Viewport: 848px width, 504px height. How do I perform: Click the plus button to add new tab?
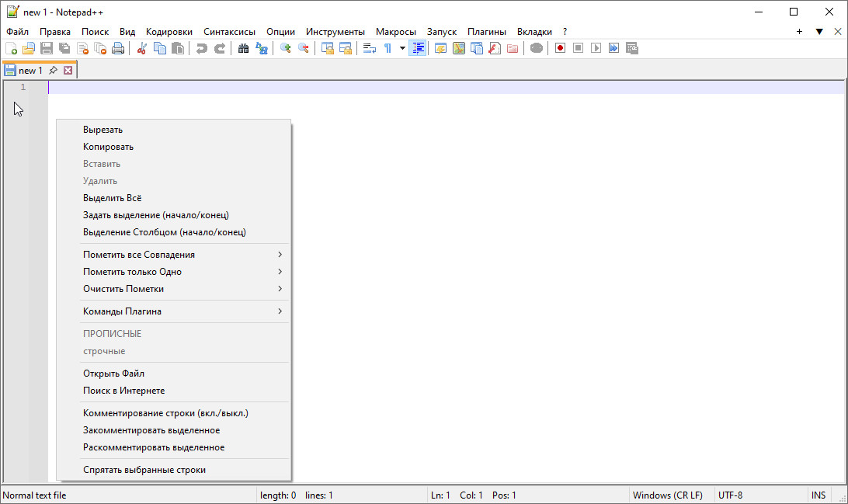pyautogui.click(x=799, y=32)
